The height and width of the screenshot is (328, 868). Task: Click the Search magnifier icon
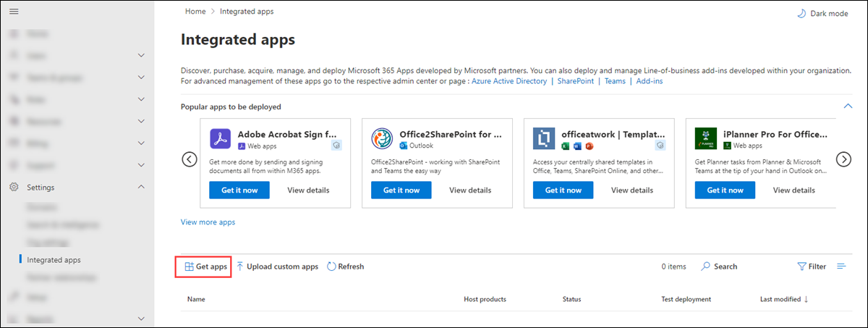click(x=705, y=266)
